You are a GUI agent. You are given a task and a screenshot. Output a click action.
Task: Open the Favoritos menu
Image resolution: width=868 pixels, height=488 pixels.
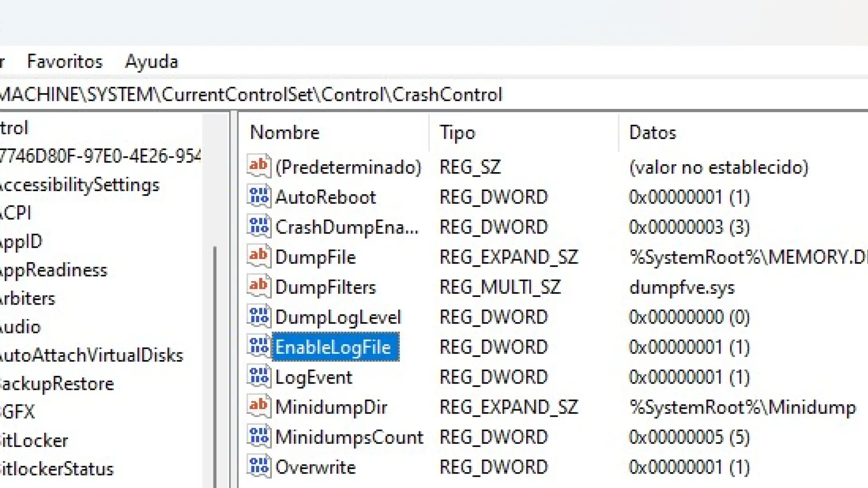[x=65, y=61]
